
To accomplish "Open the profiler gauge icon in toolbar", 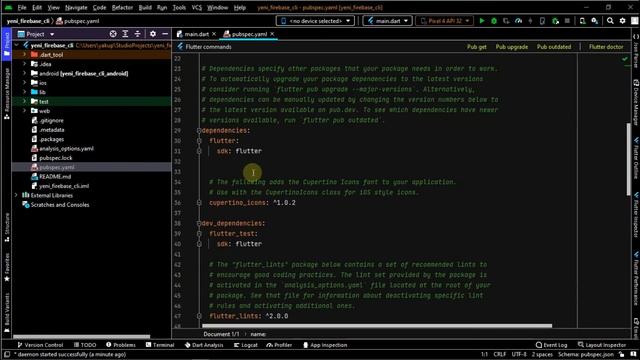I will 518,21.
